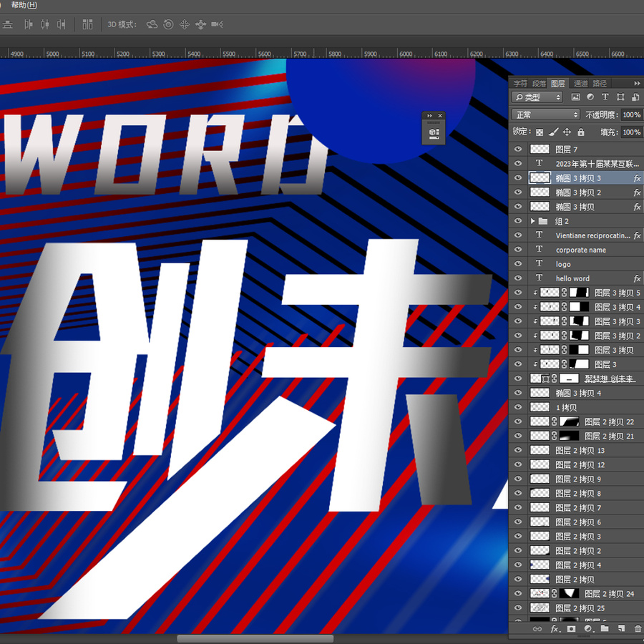Click the distribute right edges icon
Viewport: 644px width, 644px height.
coord(62,24)
